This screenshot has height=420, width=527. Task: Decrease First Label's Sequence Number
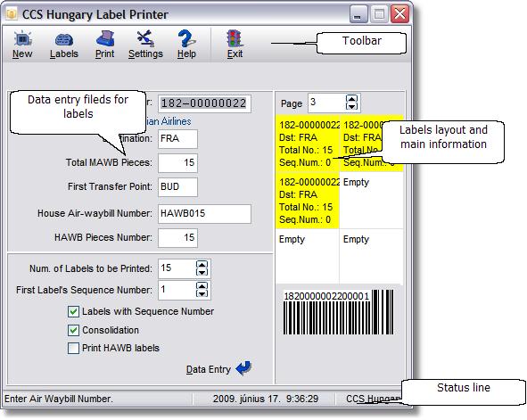coord(202,293)
